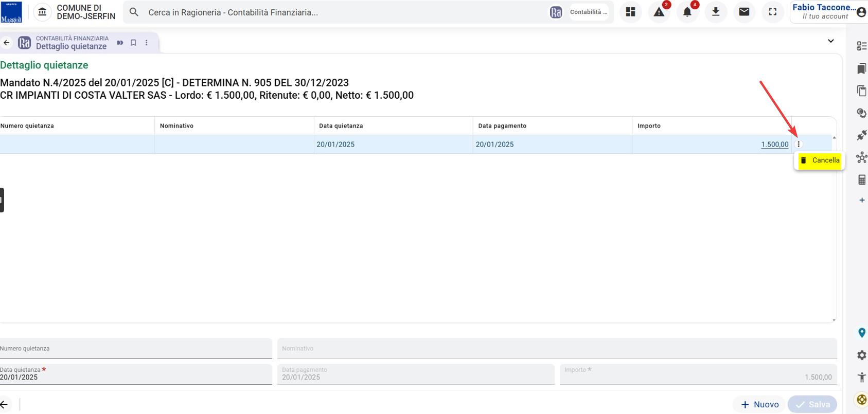Open the tab options three-dot menu
The width and height of the screenshot is (868, 414).
click(147, 43)
